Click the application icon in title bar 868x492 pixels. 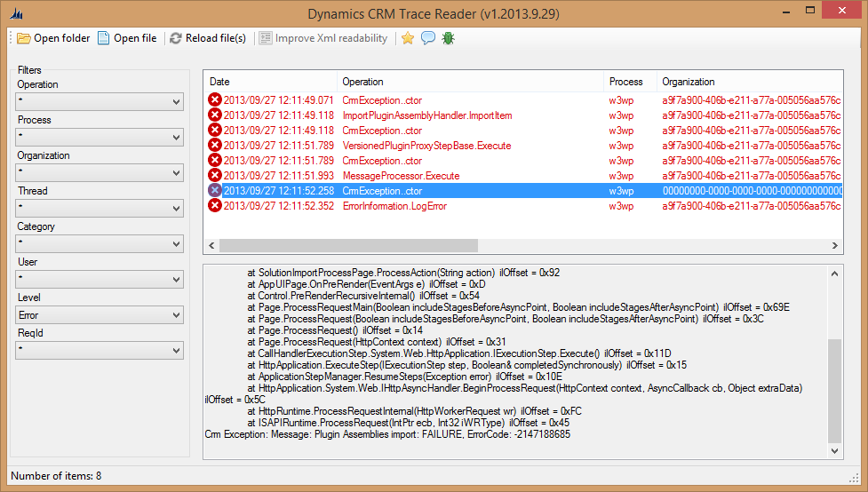(x=17, y=13)
